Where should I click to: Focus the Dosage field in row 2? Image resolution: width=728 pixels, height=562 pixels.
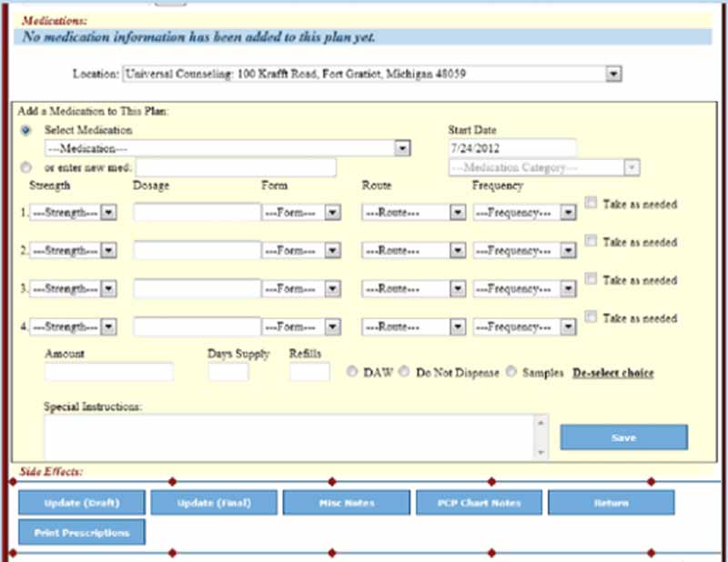[197, 250]
